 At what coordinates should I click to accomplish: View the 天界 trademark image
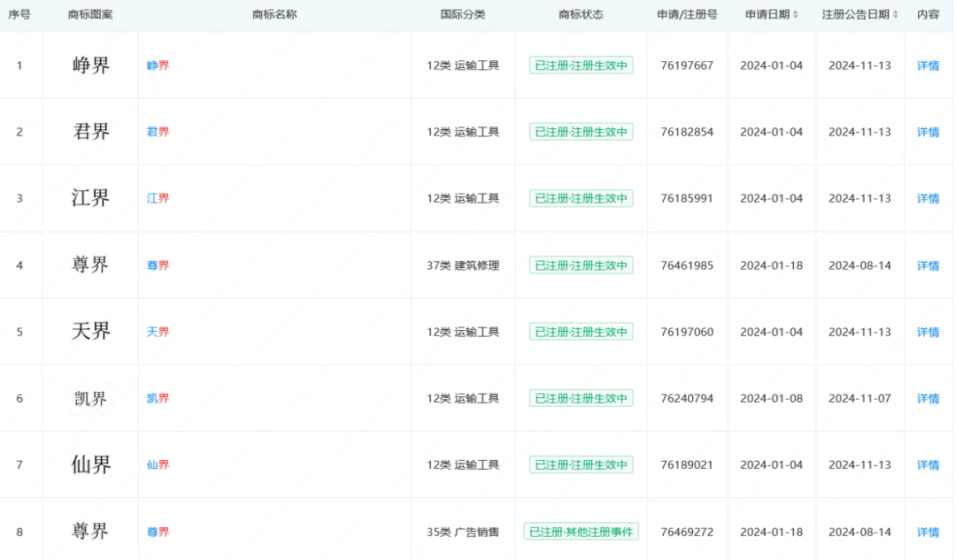coord(90,331)
